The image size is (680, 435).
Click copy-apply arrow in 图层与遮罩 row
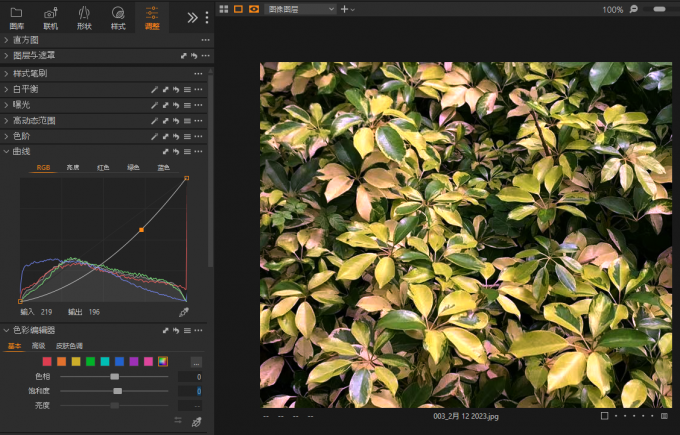pos(184,56)
